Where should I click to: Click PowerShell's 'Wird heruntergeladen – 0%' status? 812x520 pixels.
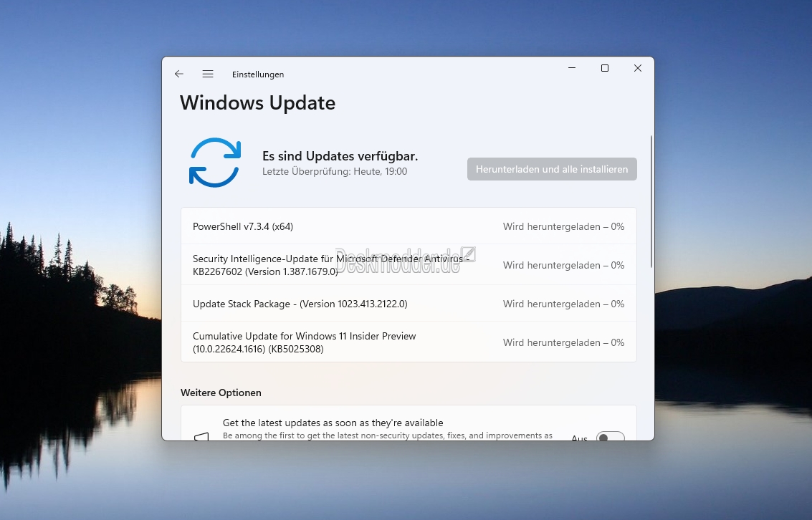(563, 226)
